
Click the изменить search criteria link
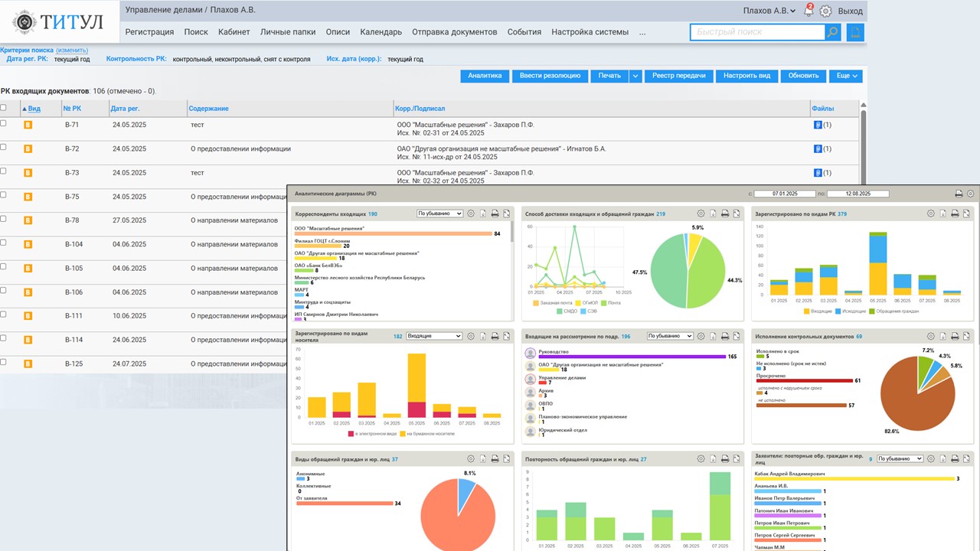(72, 50)
